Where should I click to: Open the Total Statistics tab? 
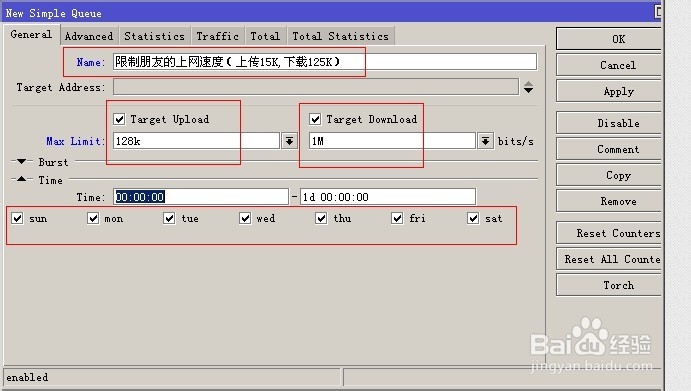pyautogui.click(x=341, y=36)
